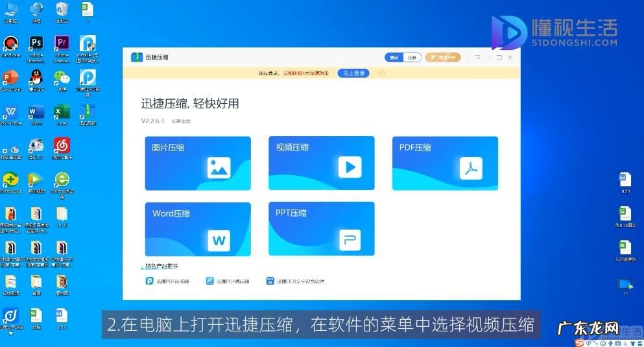Select the 8.18 Word document at bottom left
This screenshot has width=644, height=347.
click(x=62, y=319)
